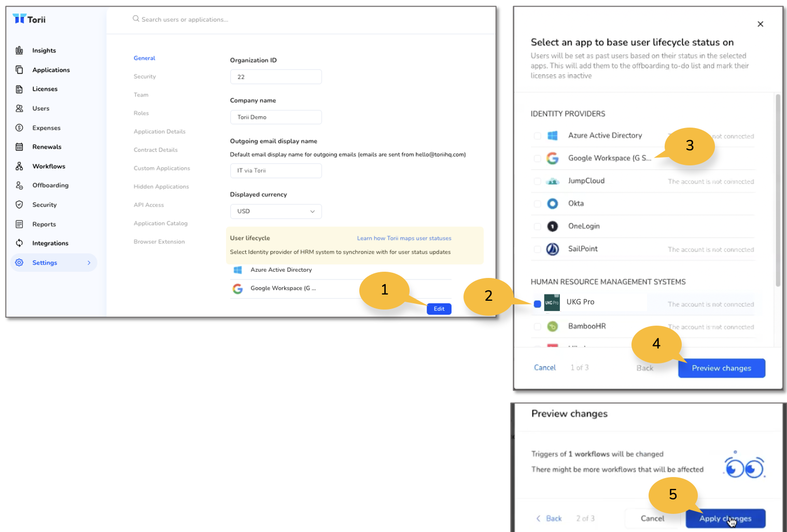Click Cancel in the app selection dialog
The image size is (787, 532).
545,368
